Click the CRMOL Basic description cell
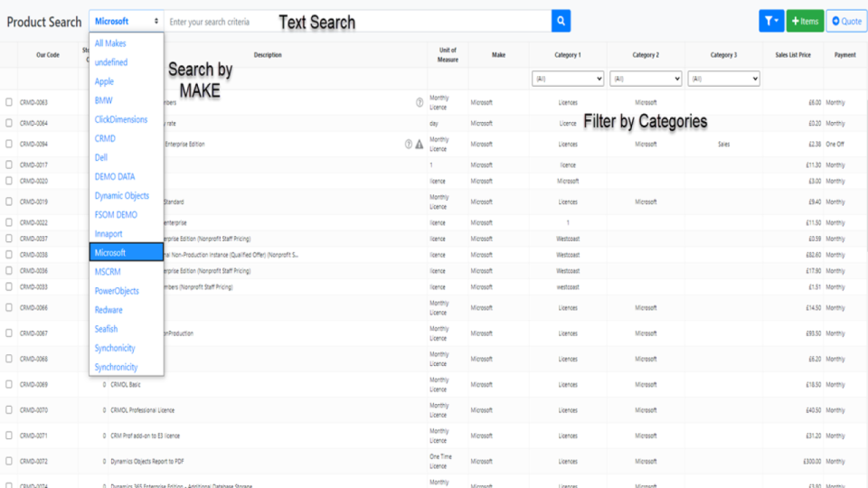This screenshot has height=488, width=868. 126,385
